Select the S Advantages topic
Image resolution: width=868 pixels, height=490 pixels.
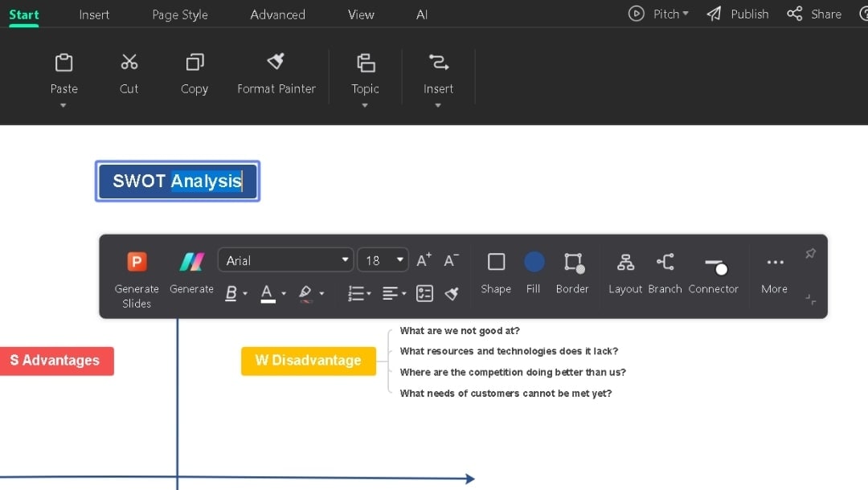(x=56, y=361)
